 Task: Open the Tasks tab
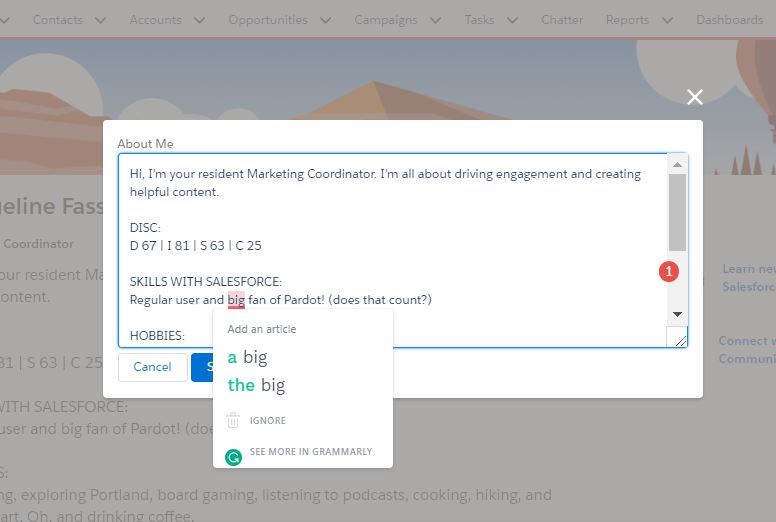(480, 20)
